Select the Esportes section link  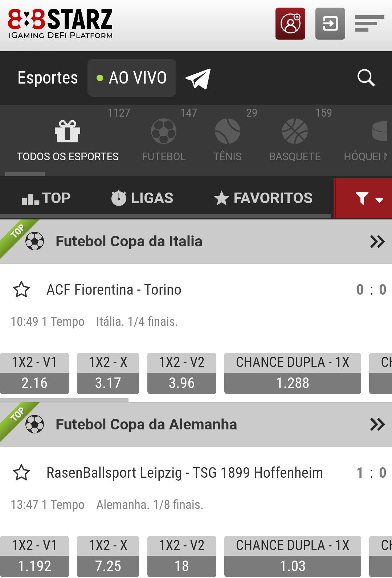[48, 78]
